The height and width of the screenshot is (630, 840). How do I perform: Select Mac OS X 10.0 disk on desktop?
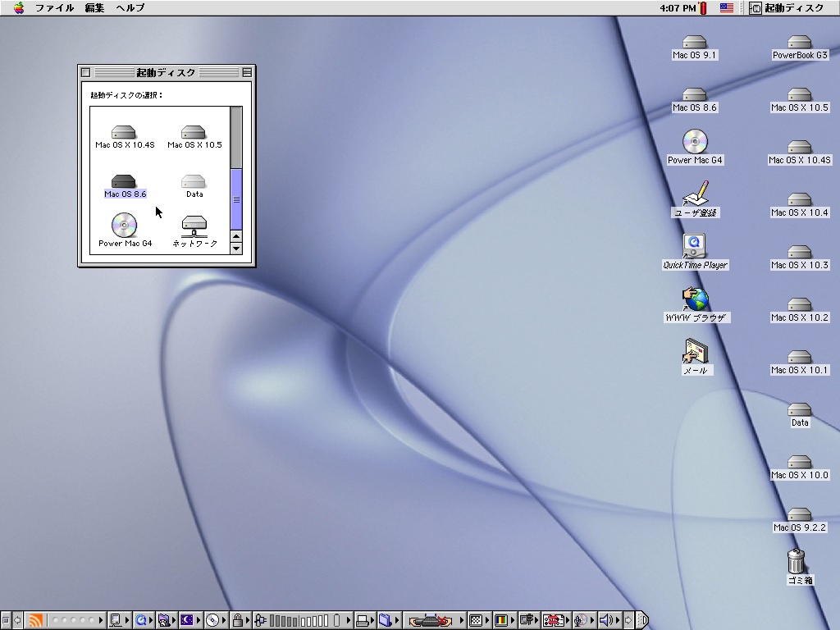click(x=799, y=467)
